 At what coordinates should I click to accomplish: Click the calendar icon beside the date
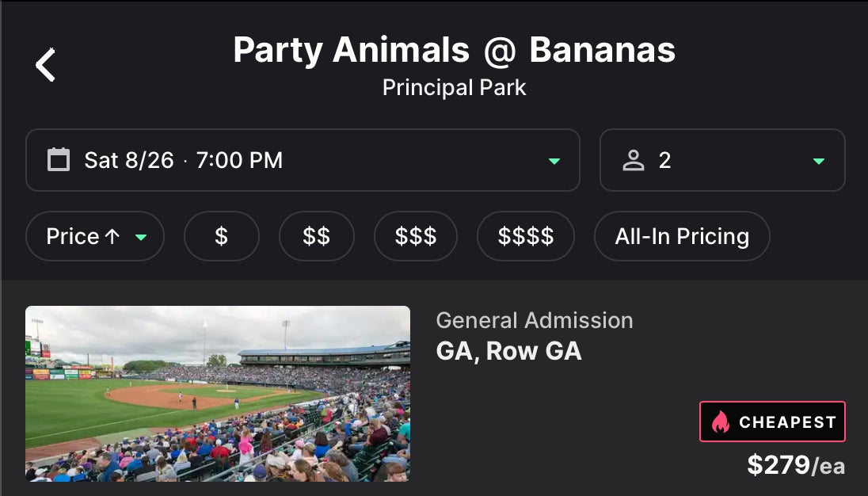[59, 160]
